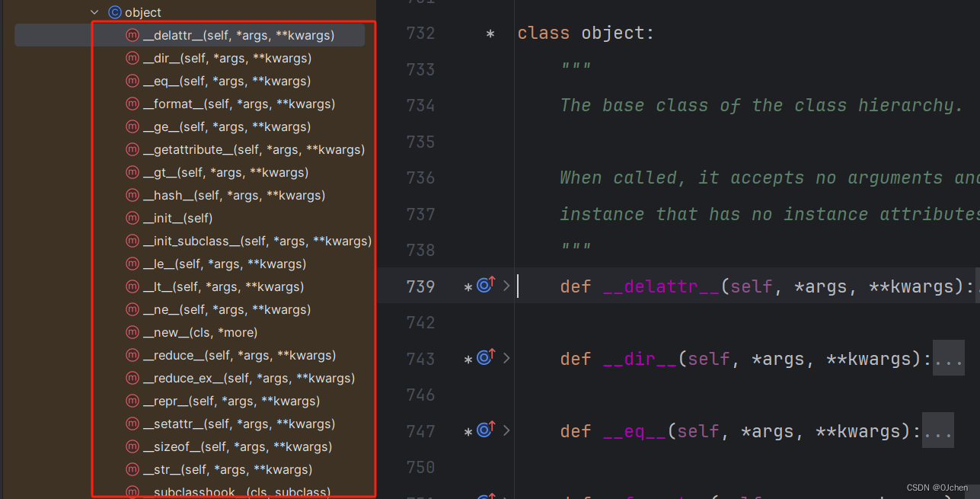Click overridden-method gutter icon on line 747
Image resolution: width=980 pixels, height=499 pixels.
point(486,430)
